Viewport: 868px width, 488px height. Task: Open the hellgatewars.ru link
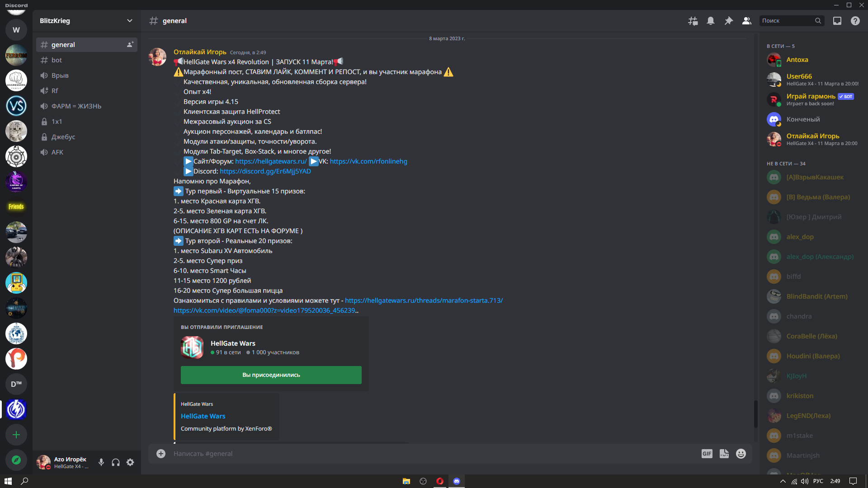[271, 161]
